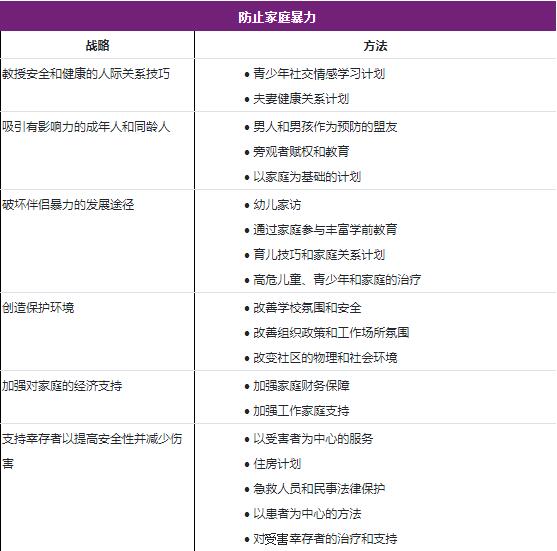The width and height of the screenshot is (557, 551).
Task: Click the item 加强家庭财务保障
Action: [x=301, y=385]
